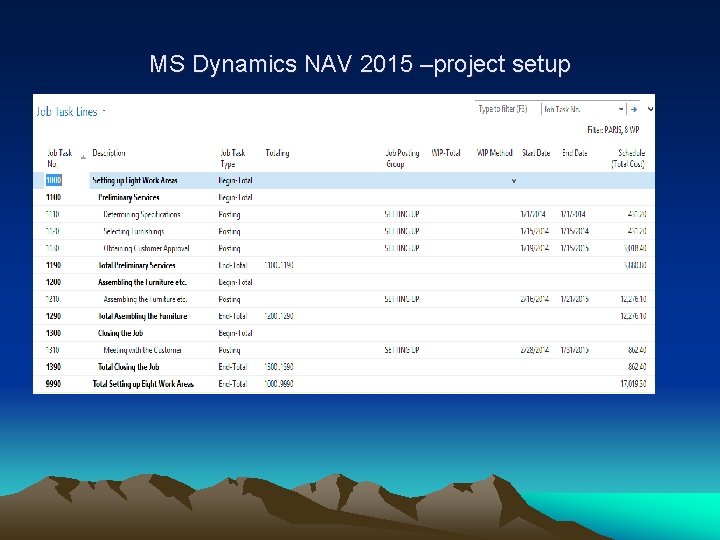Click Job Task Type cell in row 1000

[x=235, y=180]
